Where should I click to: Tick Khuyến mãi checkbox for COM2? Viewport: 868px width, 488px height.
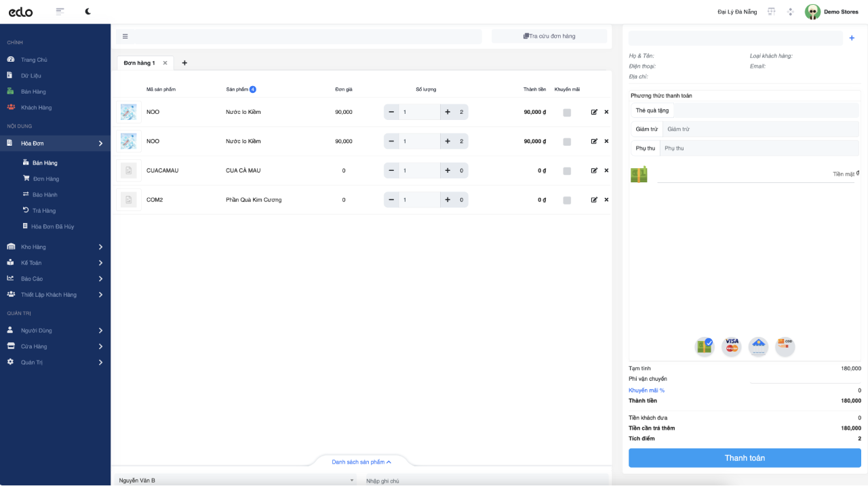tap(567, 201)
